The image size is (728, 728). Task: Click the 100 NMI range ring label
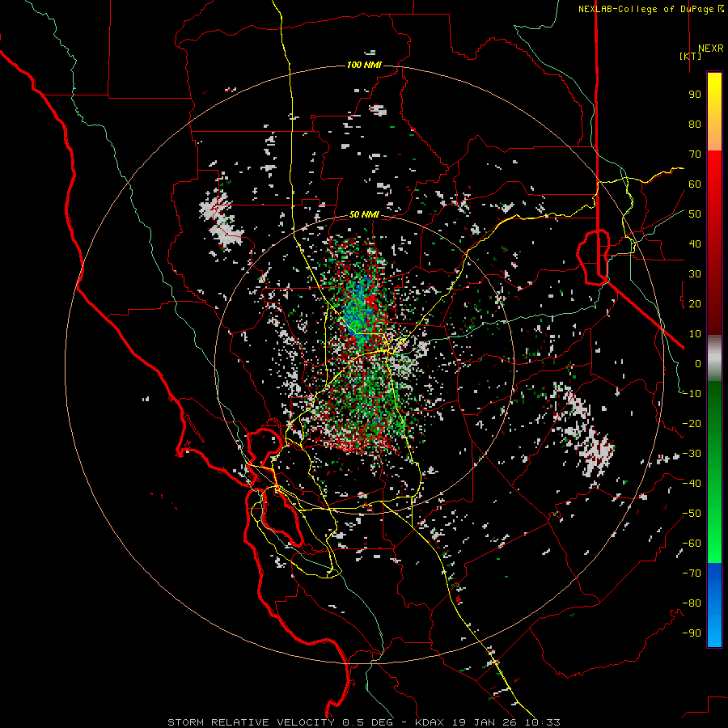[x=364, y=65]
